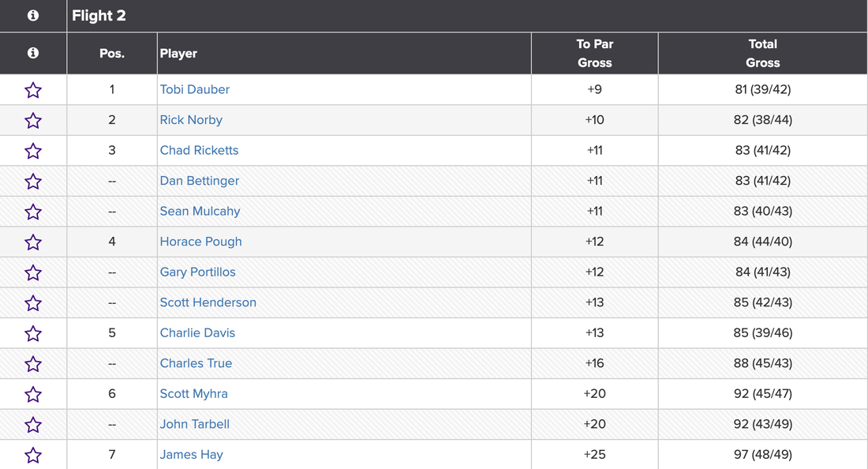
Task: Toggle the star beside Gary Portillos
Action: (x=33, y=272)
